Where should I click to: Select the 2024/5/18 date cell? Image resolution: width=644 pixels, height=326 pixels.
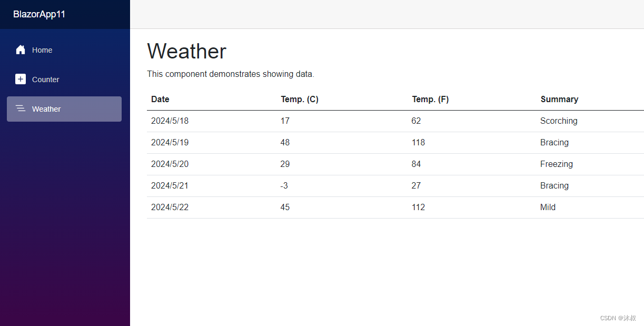[170, 121]
